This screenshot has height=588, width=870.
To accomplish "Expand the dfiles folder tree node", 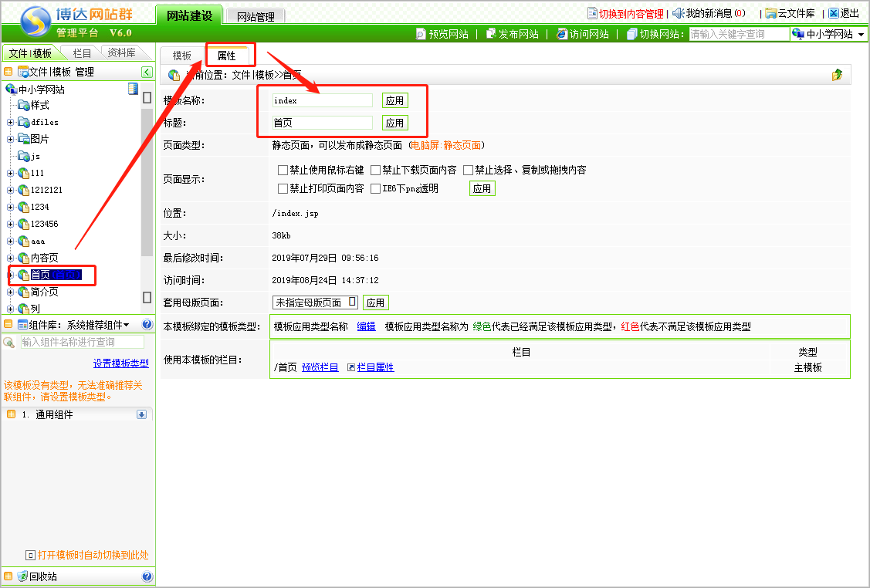I will coord(11,122).
